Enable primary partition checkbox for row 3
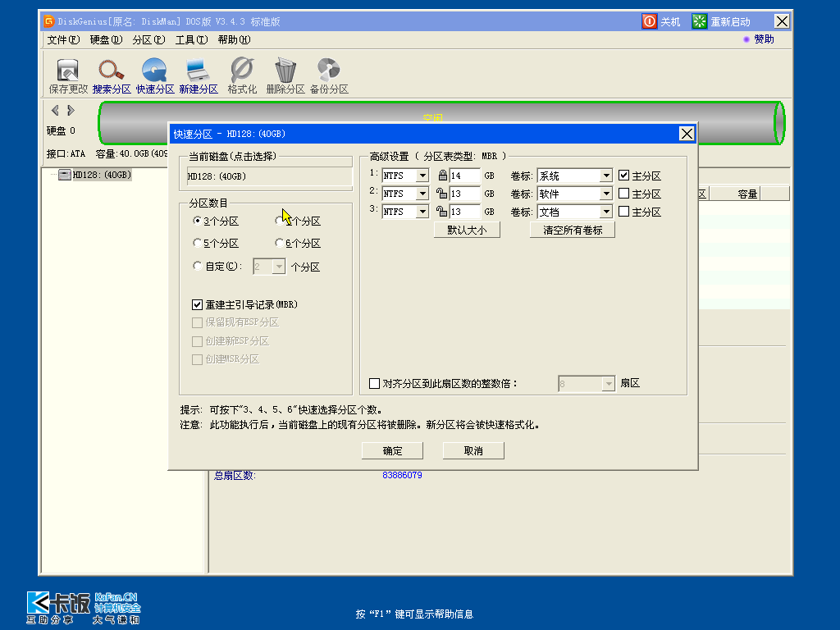Image resolution: width=840 pixels, height=630 pixels. coord(623,212)
